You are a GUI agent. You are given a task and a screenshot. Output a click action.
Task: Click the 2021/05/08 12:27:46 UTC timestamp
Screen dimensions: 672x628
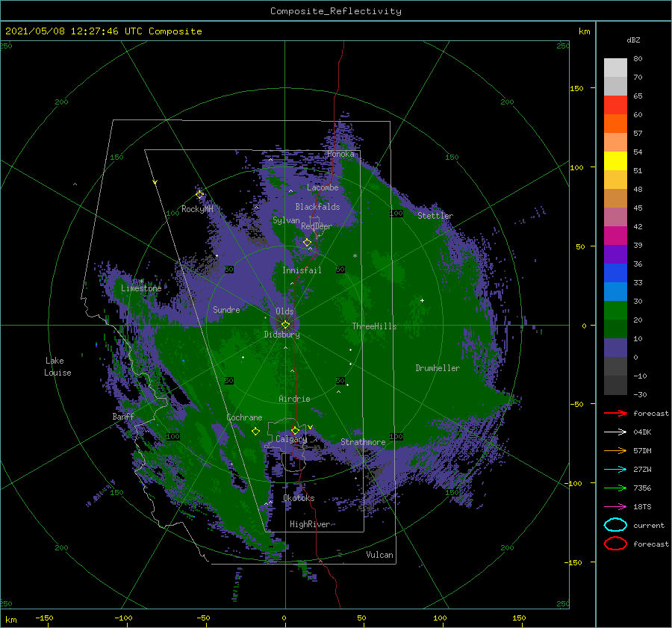point(104,31)
